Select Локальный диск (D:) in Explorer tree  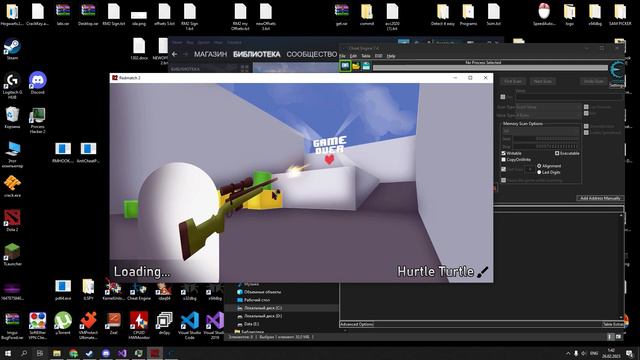[263, 316]
